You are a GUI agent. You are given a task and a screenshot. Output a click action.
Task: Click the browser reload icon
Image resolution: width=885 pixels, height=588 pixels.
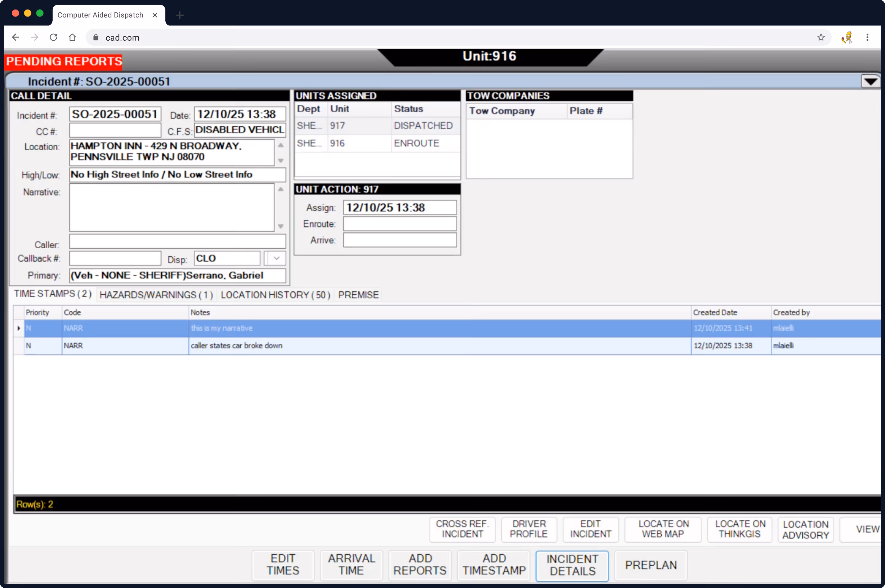54,37
